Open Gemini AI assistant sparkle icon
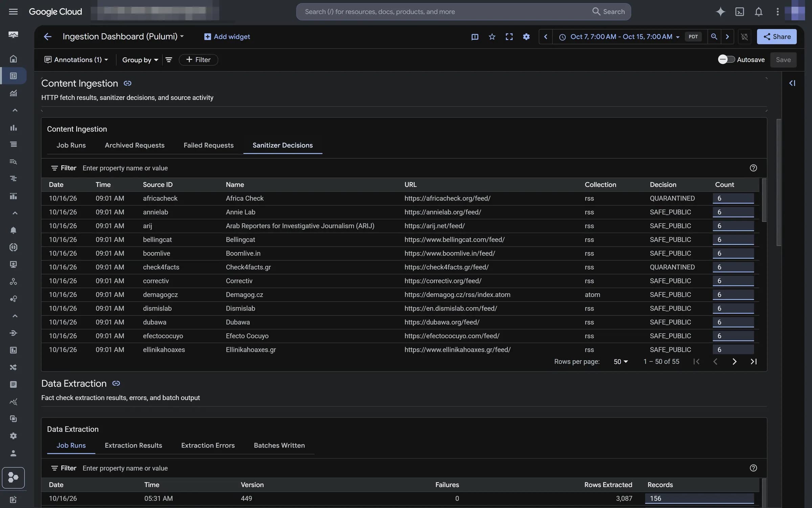 [720, 12]
